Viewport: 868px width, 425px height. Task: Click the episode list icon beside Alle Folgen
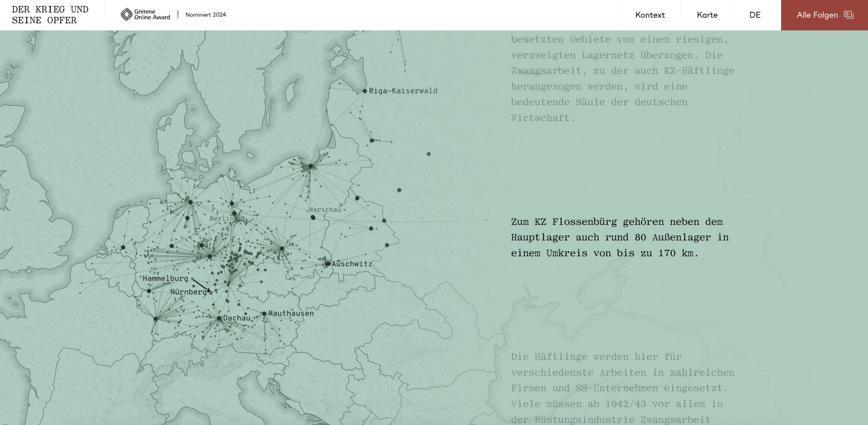849,15
